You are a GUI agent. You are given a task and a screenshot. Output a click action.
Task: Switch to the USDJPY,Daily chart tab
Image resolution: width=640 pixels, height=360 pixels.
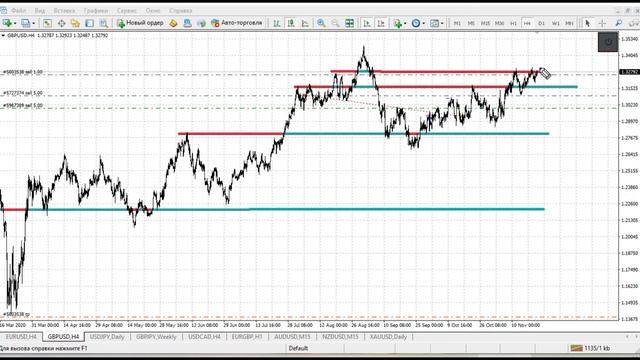coord(107,337)
